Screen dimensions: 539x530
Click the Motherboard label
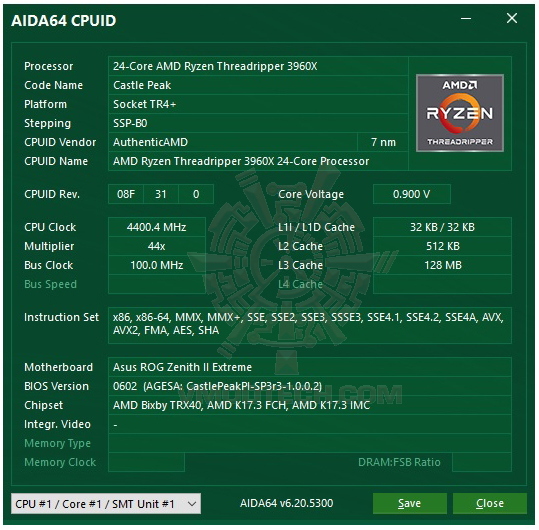[x=58, y=367]
